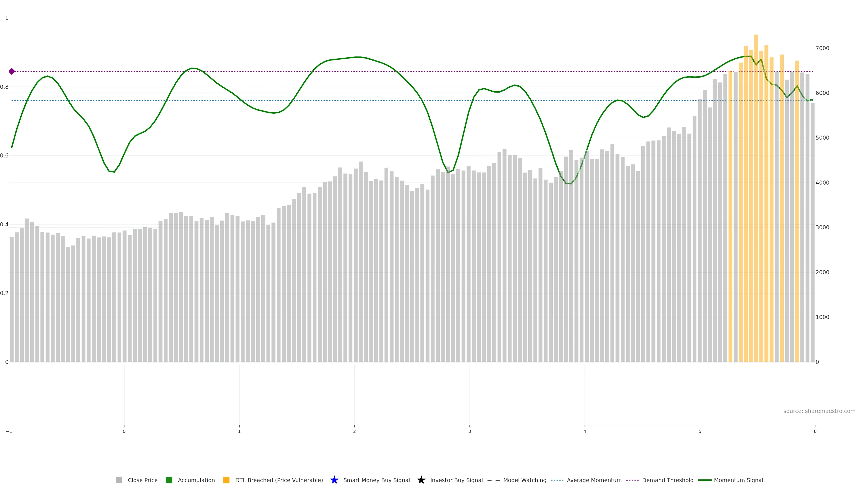Viewport: 868px width, 488px height.
Task: Click the x-axis tick labeled 0
Action: point(124,431)
